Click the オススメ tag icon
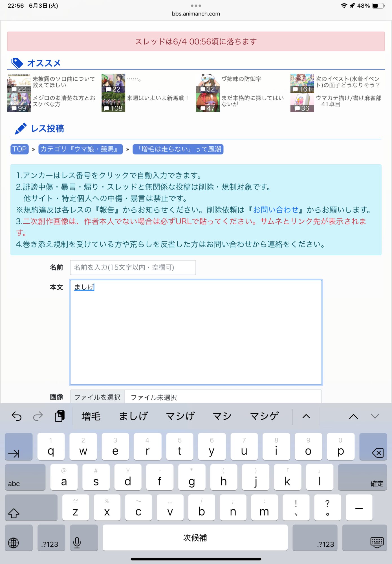Viewport: 392px width, 564px height. click(17, 63)
